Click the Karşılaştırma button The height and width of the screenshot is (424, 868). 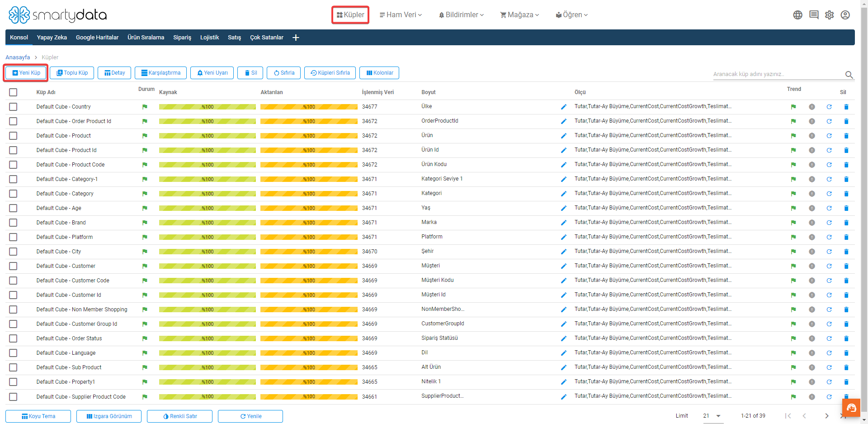(160, 73)
